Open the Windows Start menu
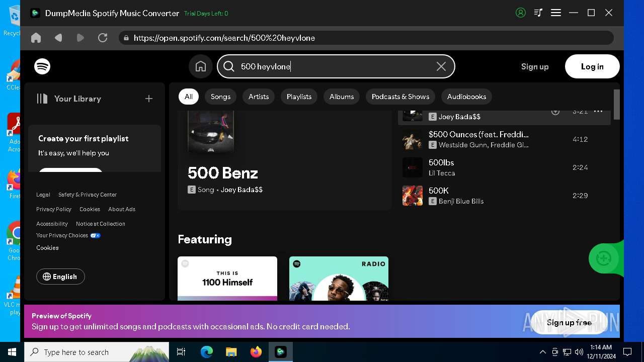Viewport: 644px width, 362px height. [12, 352]
